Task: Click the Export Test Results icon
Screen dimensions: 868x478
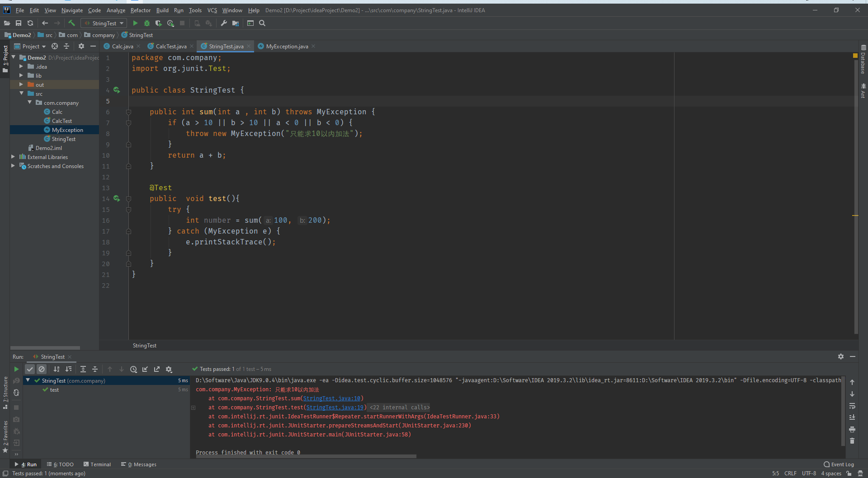Action: tap(157, 369)
